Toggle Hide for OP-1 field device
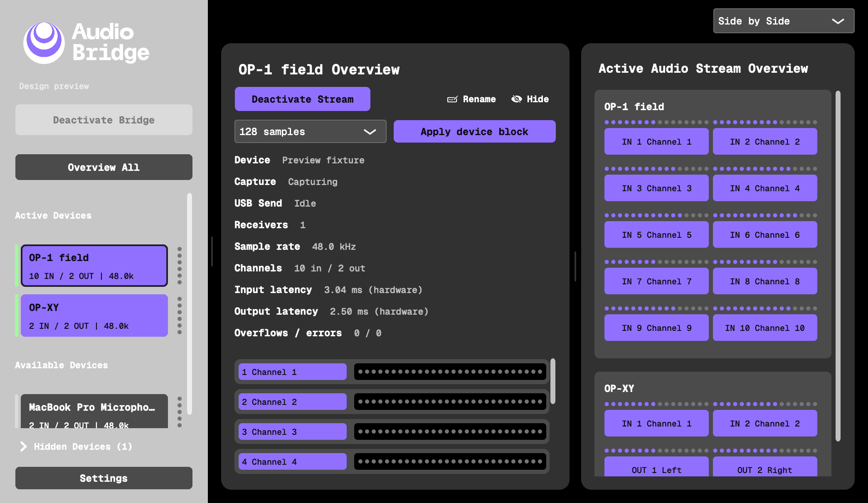The height and width of the screenshot is (503, 868). [x=530, y=99]
